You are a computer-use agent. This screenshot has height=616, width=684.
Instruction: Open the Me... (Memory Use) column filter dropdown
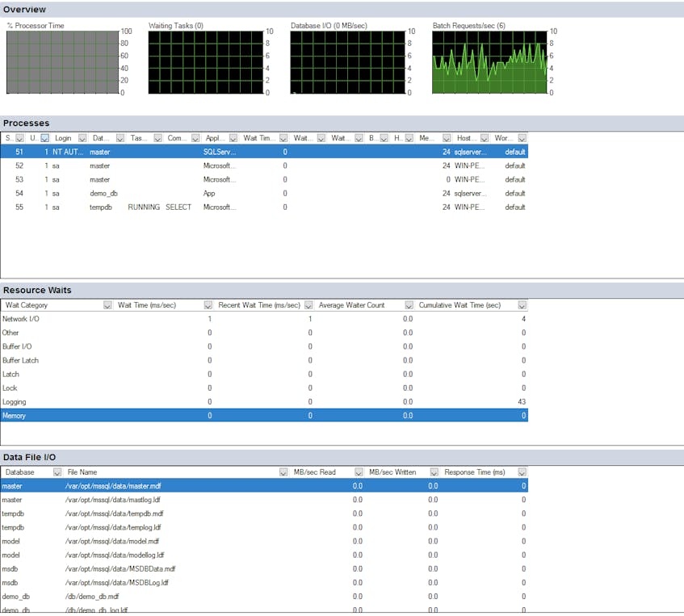coord(447,138)
